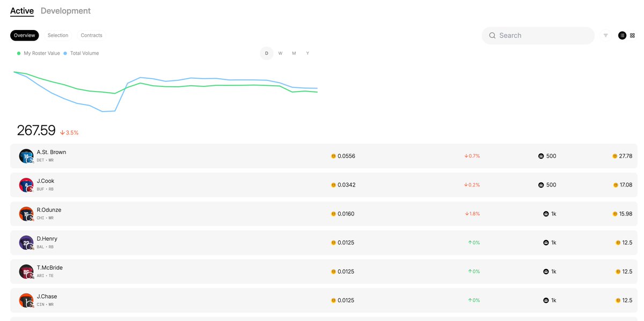644x321 pixels.
Task: Open the Contracts tab
Action: pyautogui.click(x=91, y=35)
